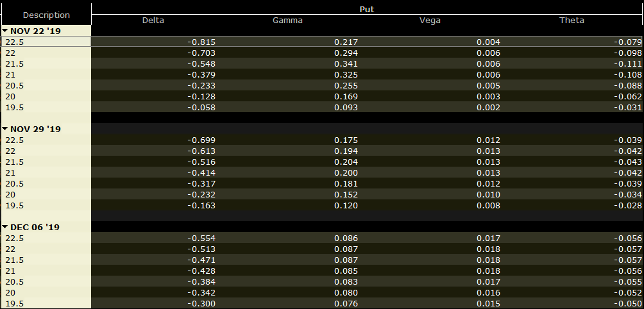Select the 21.5 strike under NOV 22 '19
Screen dimensions: 644x309
[46, 63]
